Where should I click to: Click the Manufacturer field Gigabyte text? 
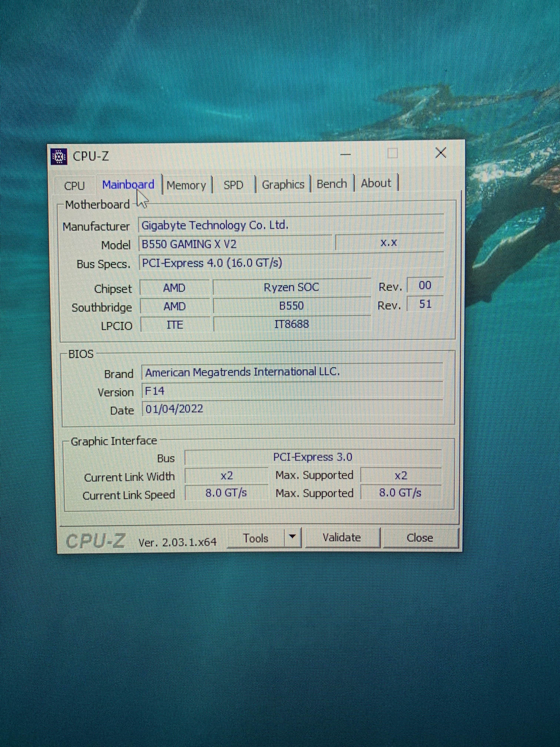click(x=215, y=225)
